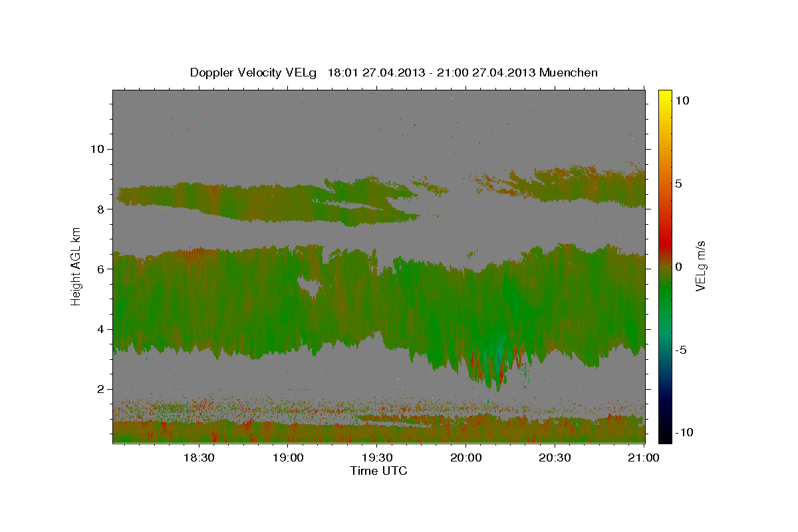Click the colorbar value 10 label
The image size is (798, 532).
tap(682, 100)
